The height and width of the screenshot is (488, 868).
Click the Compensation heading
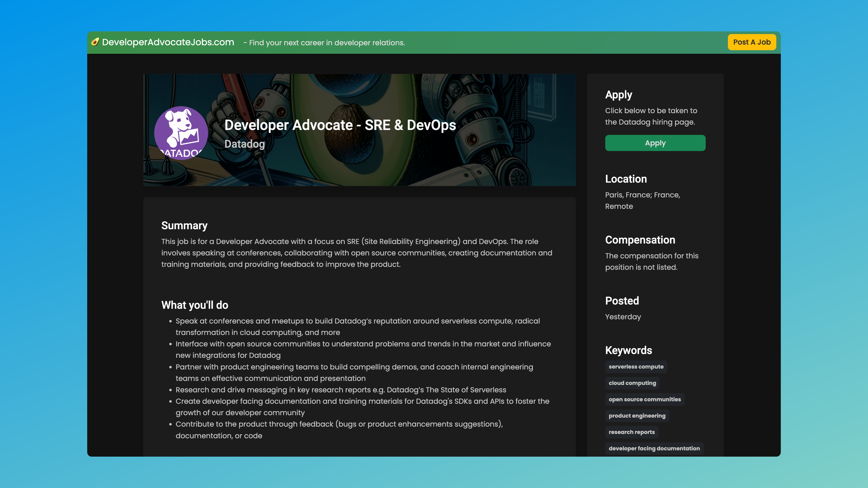640,240
